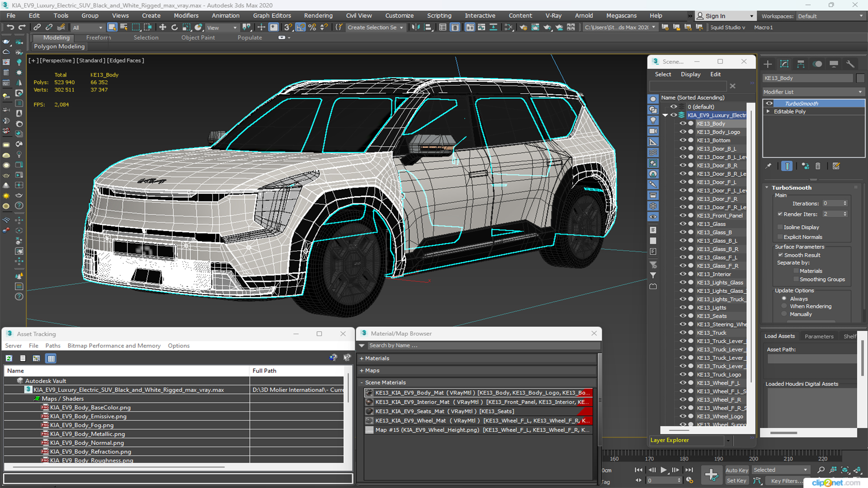
Task: Toggle the Percent Snap button
Action: click(x=312, y=28)
